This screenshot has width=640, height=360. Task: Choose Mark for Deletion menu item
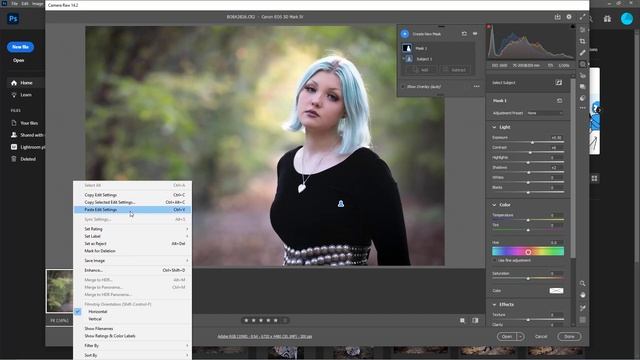(x=132, y=251)
